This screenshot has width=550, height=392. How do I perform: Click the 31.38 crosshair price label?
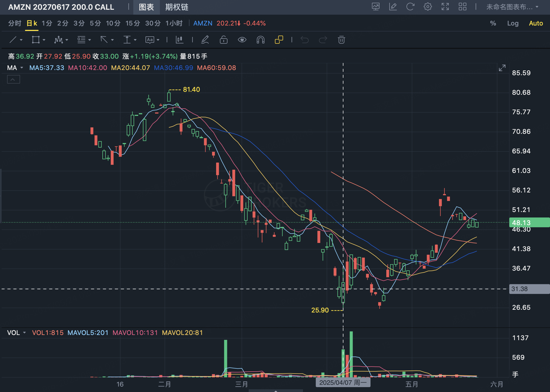point(529,289)
